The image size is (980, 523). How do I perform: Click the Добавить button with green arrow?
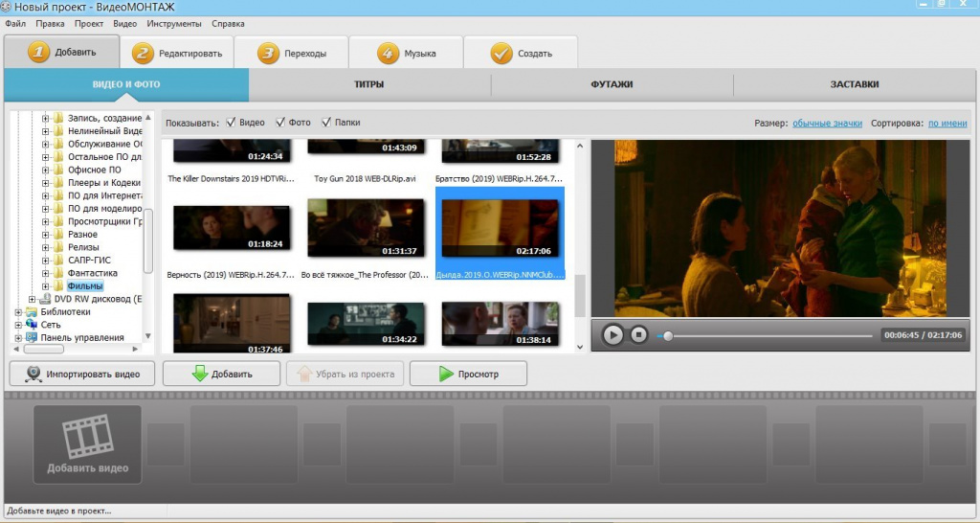221,374
